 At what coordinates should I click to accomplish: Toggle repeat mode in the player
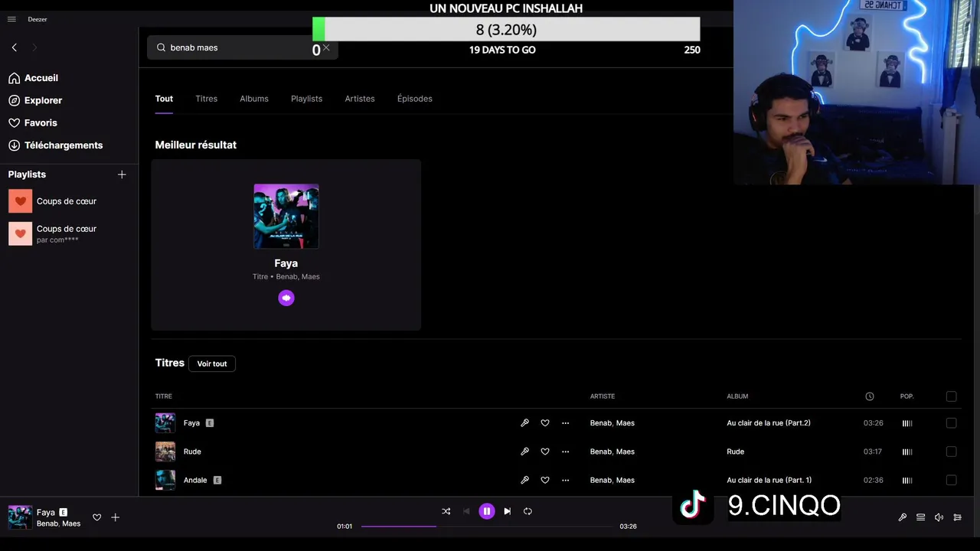(528, 511)
